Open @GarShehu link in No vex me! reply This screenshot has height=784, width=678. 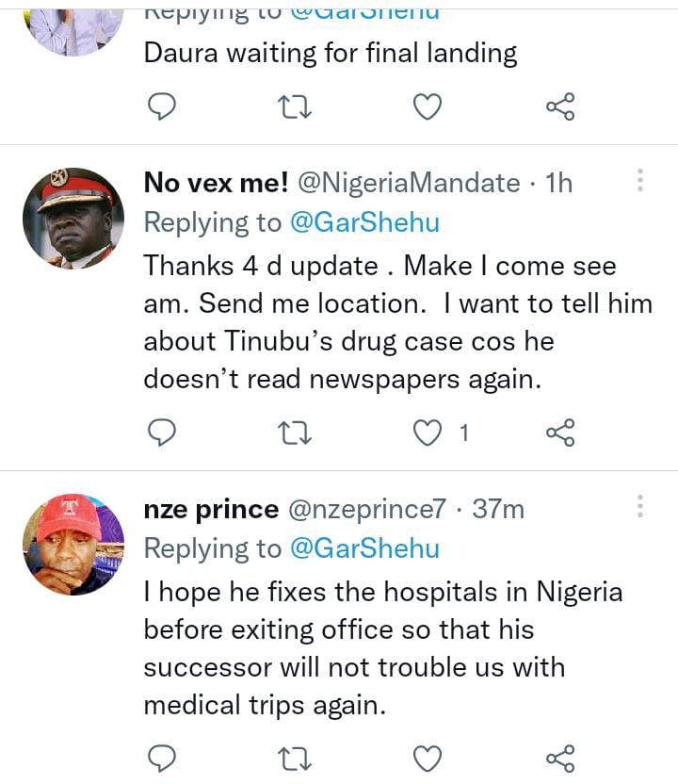363,223
